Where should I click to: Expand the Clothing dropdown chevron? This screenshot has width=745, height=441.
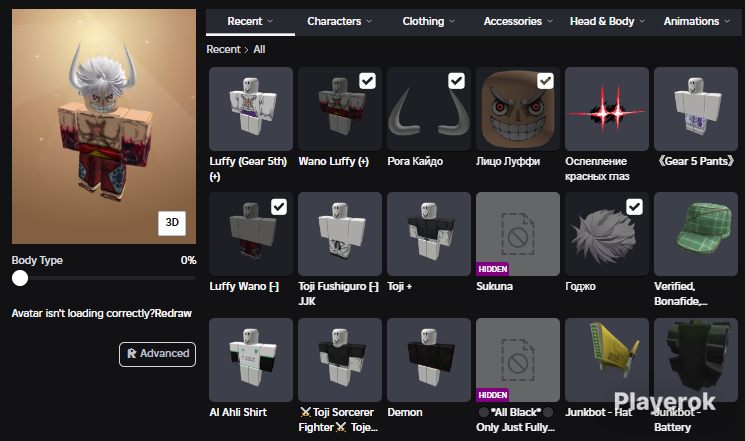[x=452, y=21]
